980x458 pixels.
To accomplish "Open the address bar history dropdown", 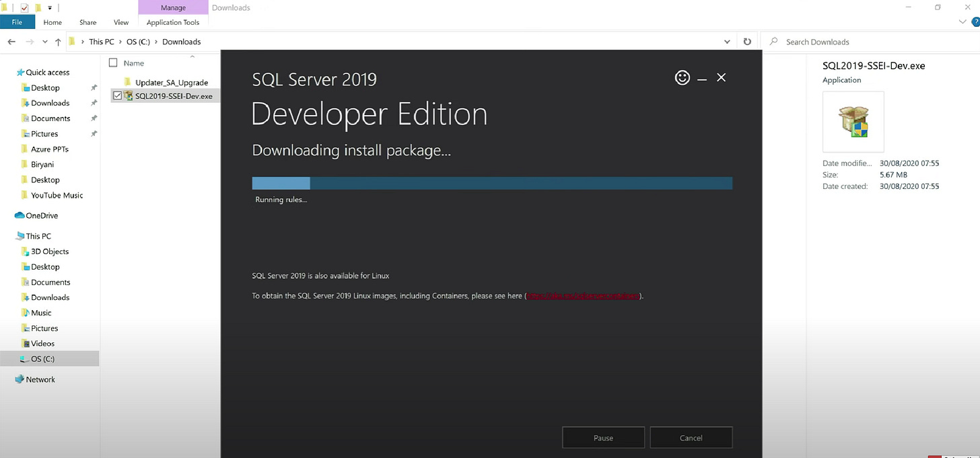I will tap(727, 42).
